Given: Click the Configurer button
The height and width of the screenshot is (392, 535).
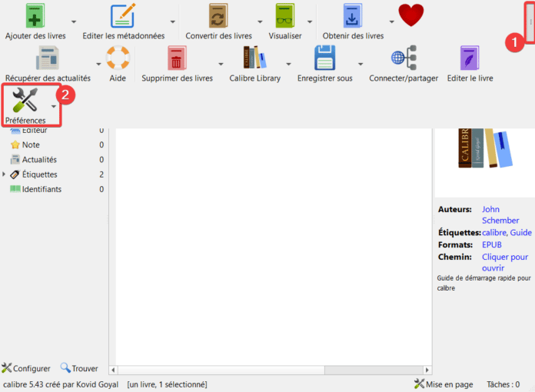Looking at the screenshot, I should 26,368.
